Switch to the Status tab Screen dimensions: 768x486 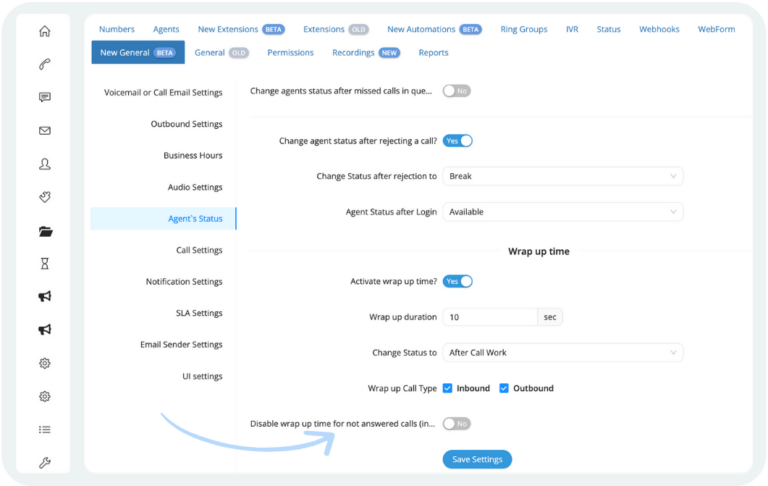(x=608, y=29)
